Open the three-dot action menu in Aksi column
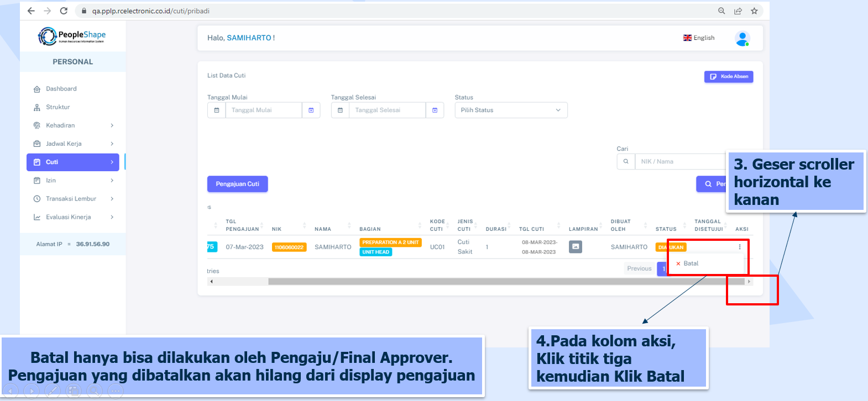Viewport: 868px width, 401px height. tap(740, 247)
